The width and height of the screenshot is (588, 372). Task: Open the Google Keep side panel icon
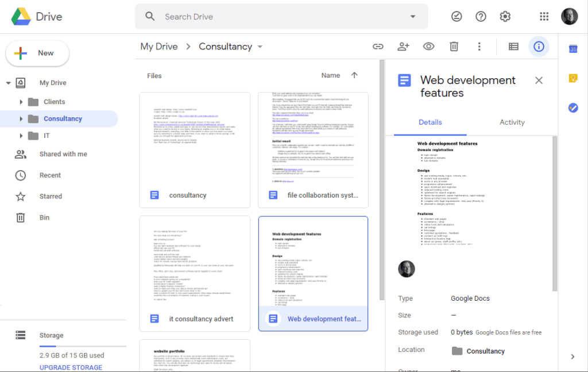pyautogui.click(x=572, y=78)
